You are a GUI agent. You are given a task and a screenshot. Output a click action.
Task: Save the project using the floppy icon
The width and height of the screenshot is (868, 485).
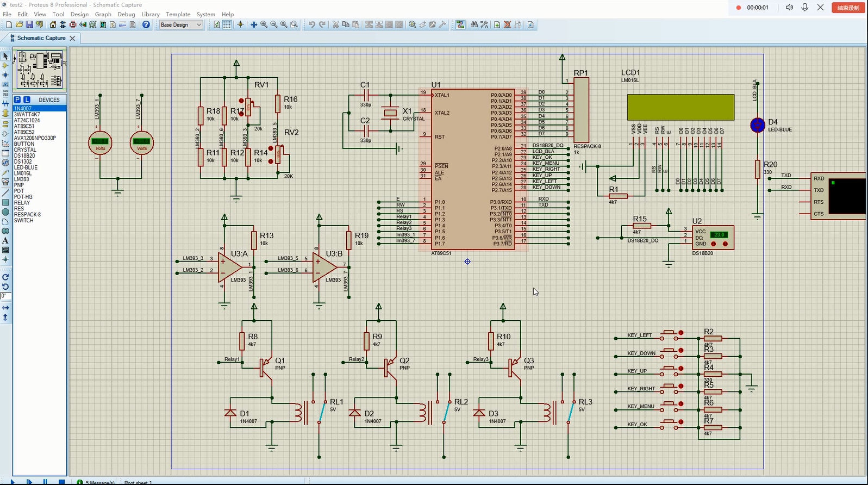click(x=29, y=24)
